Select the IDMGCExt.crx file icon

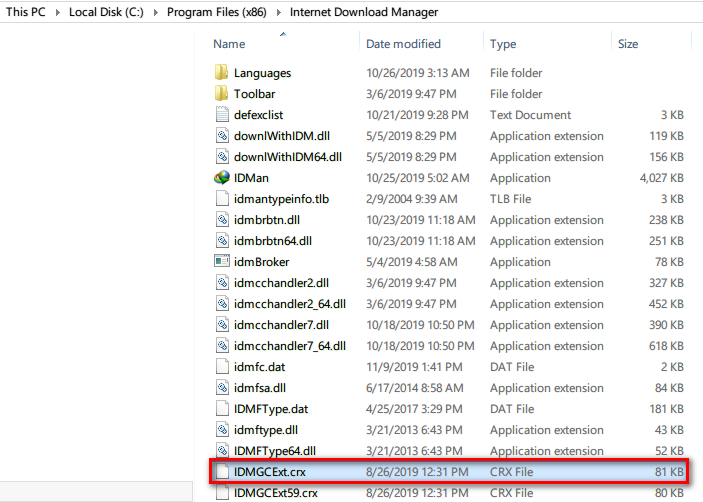click(222, 472)
